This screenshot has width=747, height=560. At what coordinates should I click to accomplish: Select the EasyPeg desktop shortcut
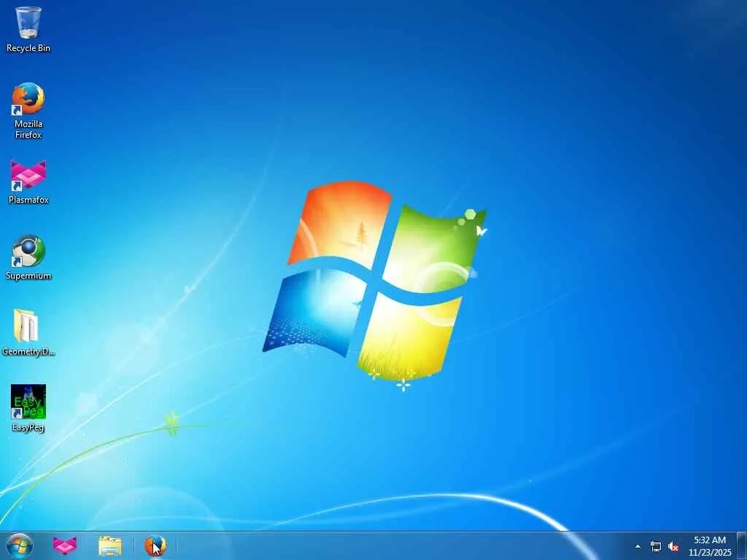28,408
